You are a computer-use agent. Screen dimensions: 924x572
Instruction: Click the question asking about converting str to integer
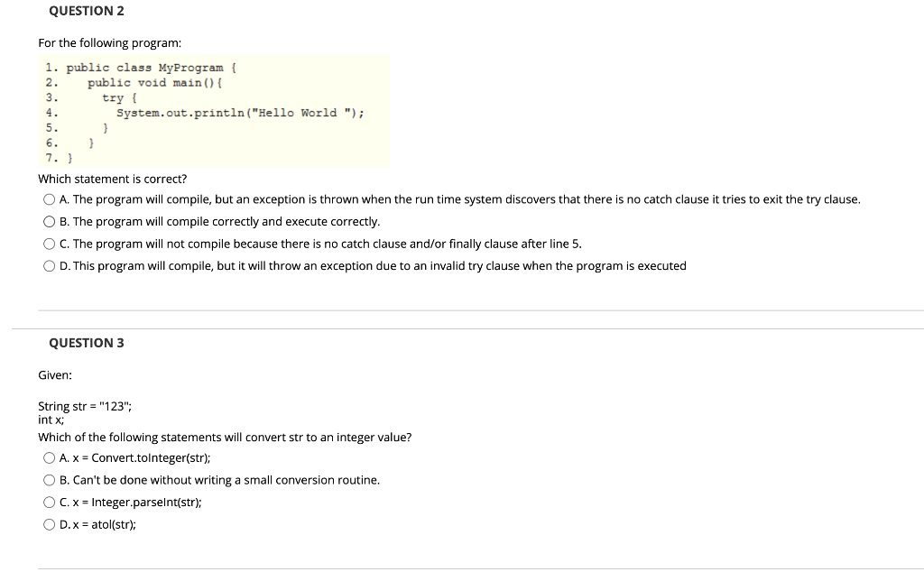point(225,437)
